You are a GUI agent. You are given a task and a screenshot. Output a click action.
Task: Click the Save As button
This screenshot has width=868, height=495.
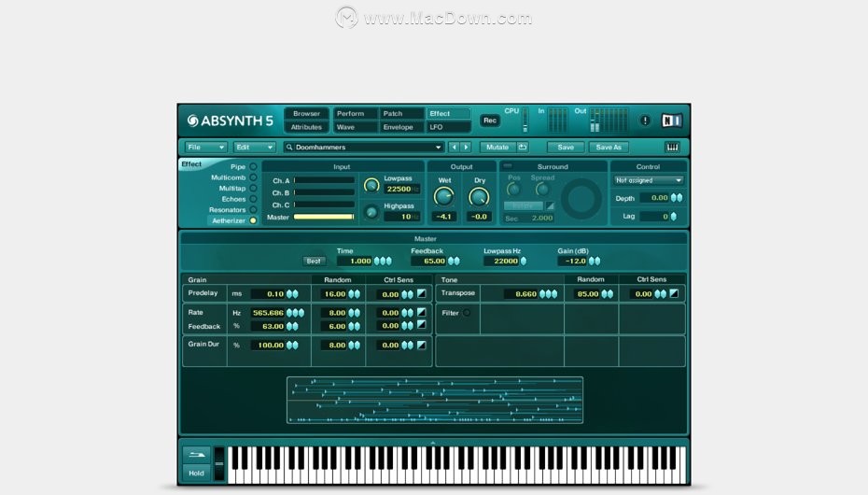(609, 148)
